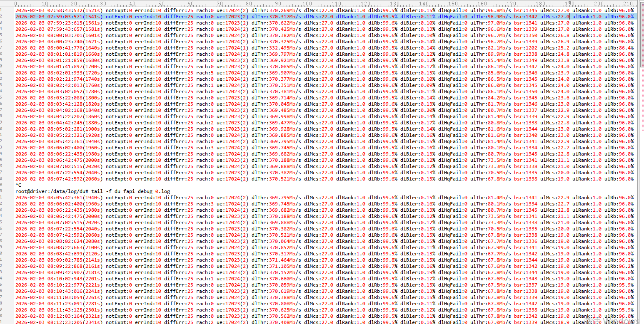The height and width of the screenshot is (324, 644).
Task: Click the bsr:1202 value
Action: (525, 48)
